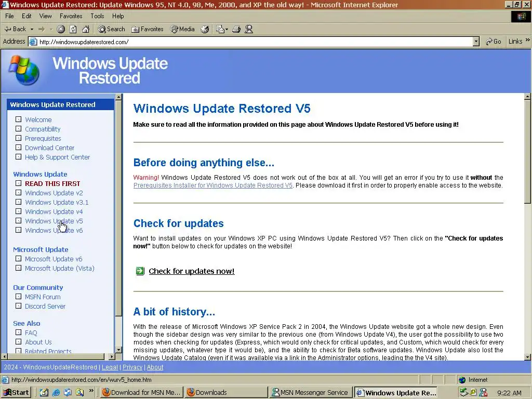Open the About footer link
Image resolution: width=532 pixels, height=399 pixels.
coord(155,367)
